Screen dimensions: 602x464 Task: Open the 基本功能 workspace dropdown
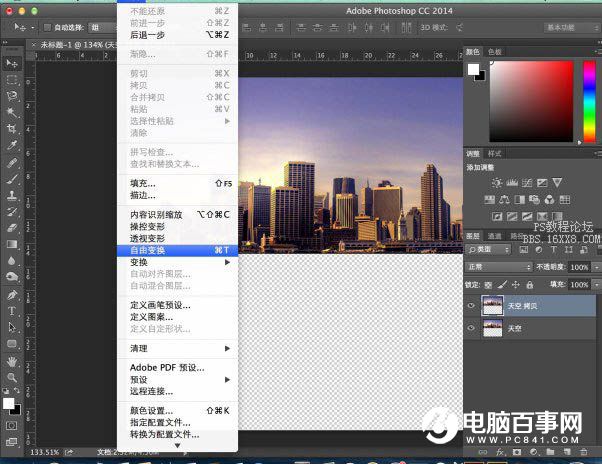[x=571, y=27]
